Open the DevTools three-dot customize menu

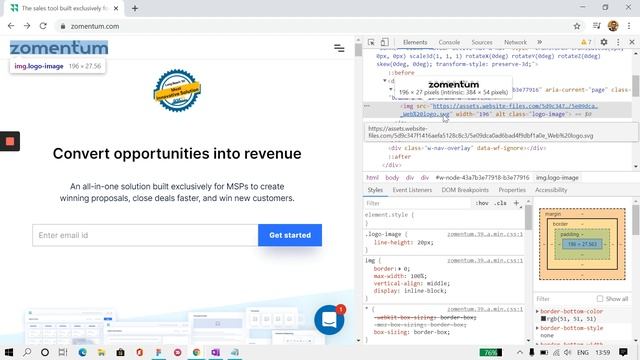point(618,42)
